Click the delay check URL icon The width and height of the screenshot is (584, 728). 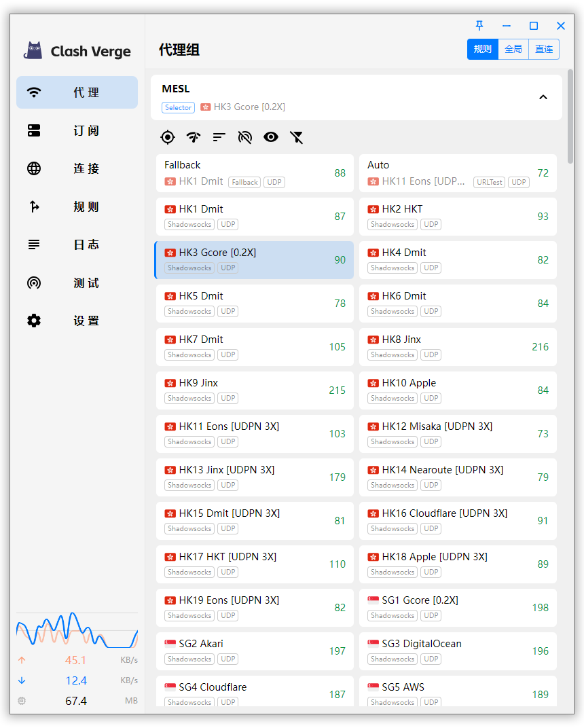[244, 137]
